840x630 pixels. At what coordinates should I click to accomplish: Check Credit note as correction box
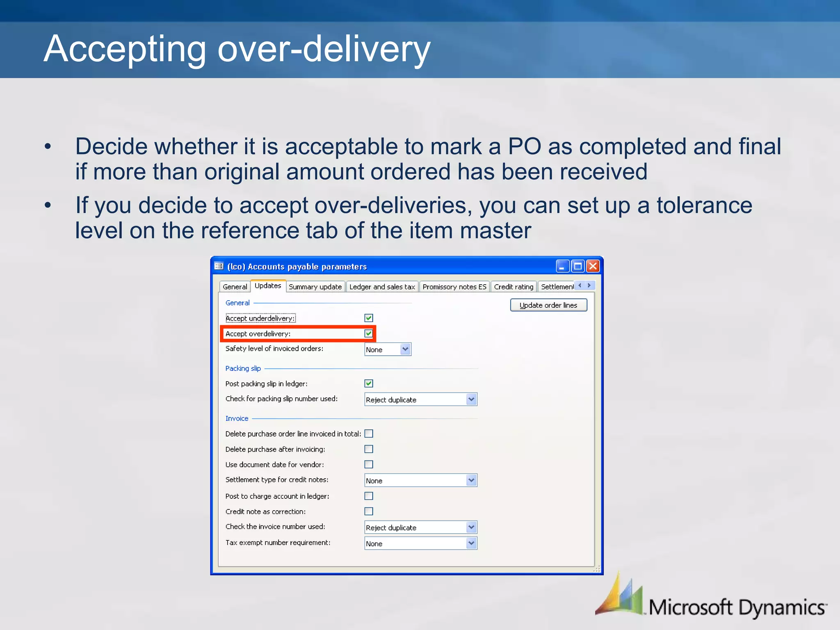(x=369, y=511)
